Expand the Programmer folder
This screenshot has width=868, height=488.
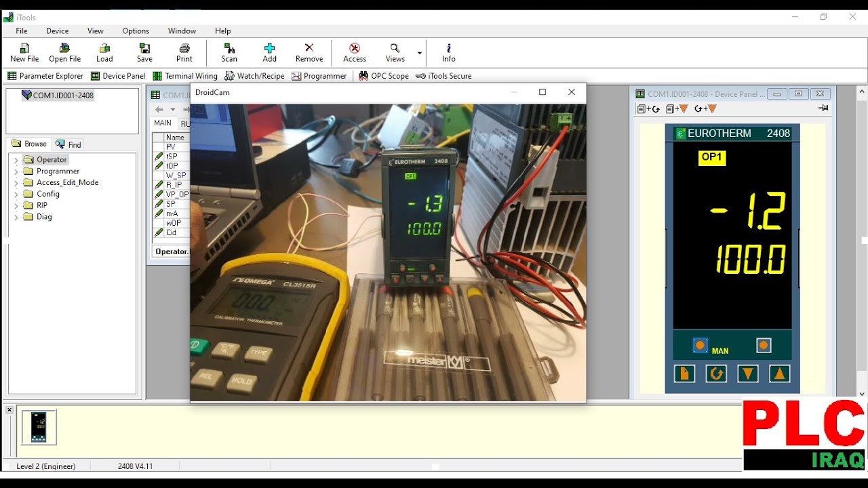[16, 171]
